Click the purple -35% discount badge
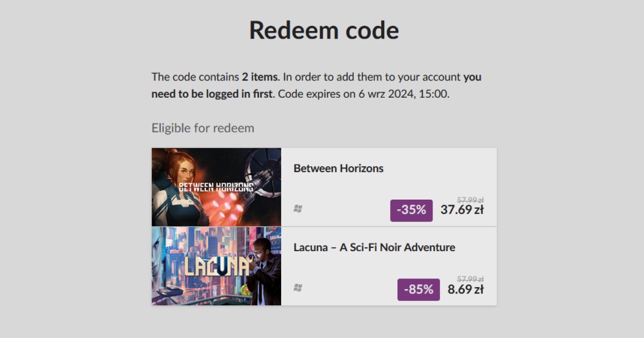 411,210
